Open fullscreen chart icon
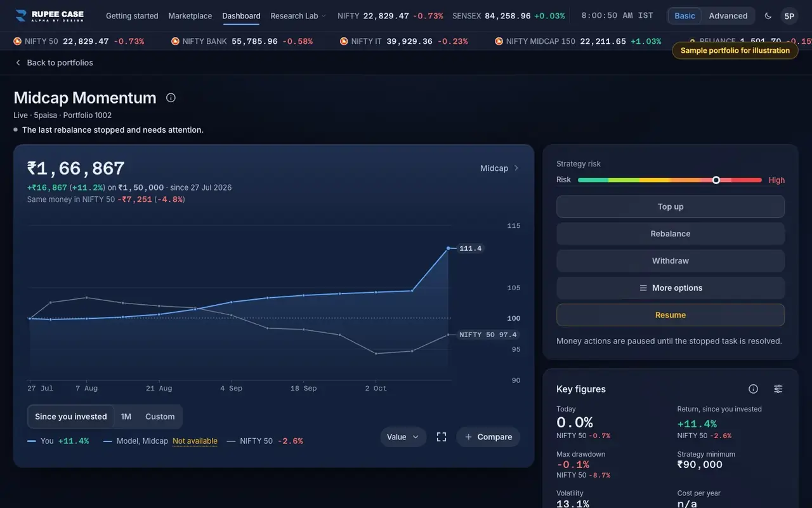Viewport: 812px width, 508px height. click(442, 437)
